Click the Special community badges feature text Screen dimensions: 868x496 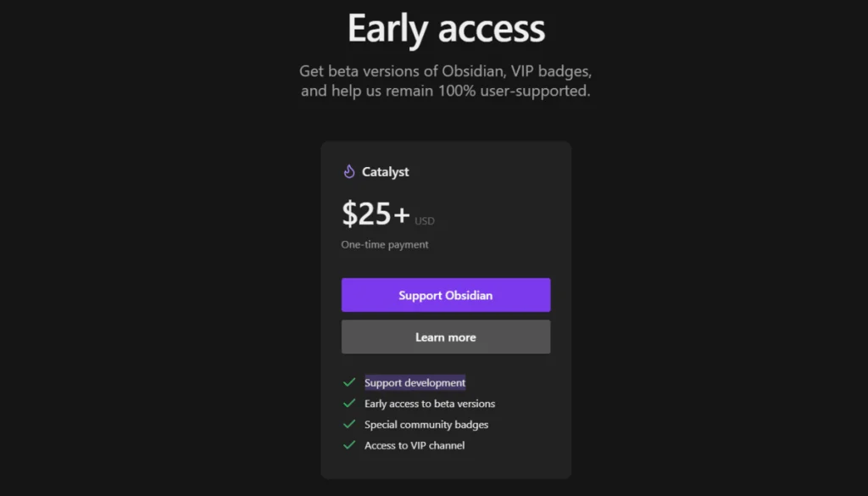(426, 424)
